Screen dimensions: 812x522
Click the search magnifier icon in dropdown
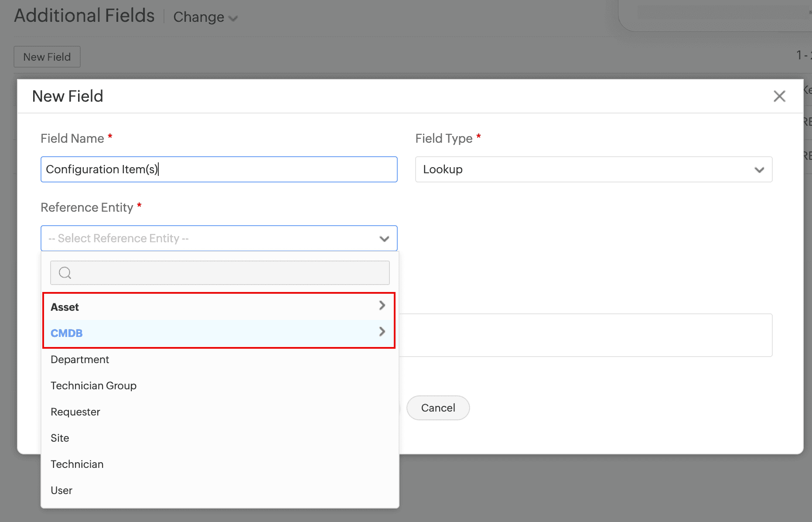pyautogui.click(x=65, y=273)
